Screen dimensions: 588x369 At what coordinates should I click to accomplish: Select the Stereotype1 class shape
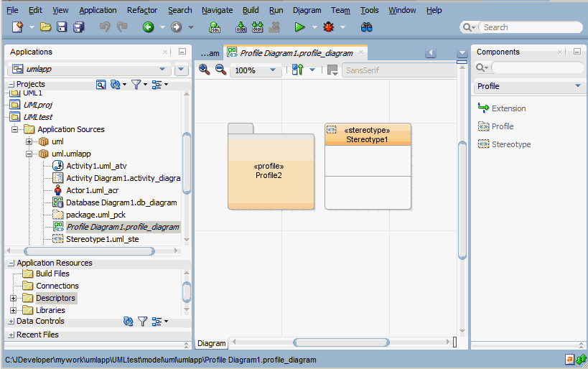coord(368,166)
